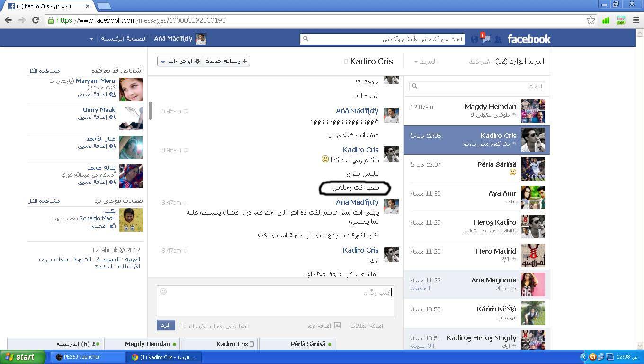Click the Chrome address bar URL
This screenshot has width=644, height=364.
(x=141, y=20)
